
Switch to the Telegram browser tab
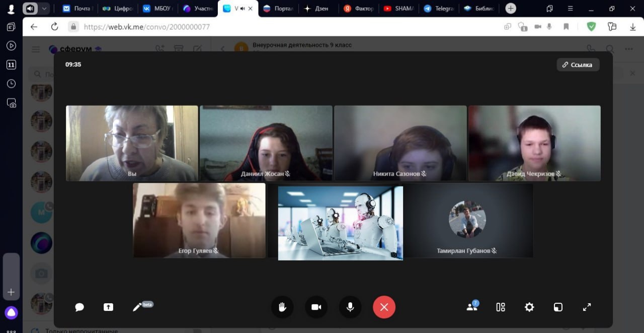click(438, 9)
